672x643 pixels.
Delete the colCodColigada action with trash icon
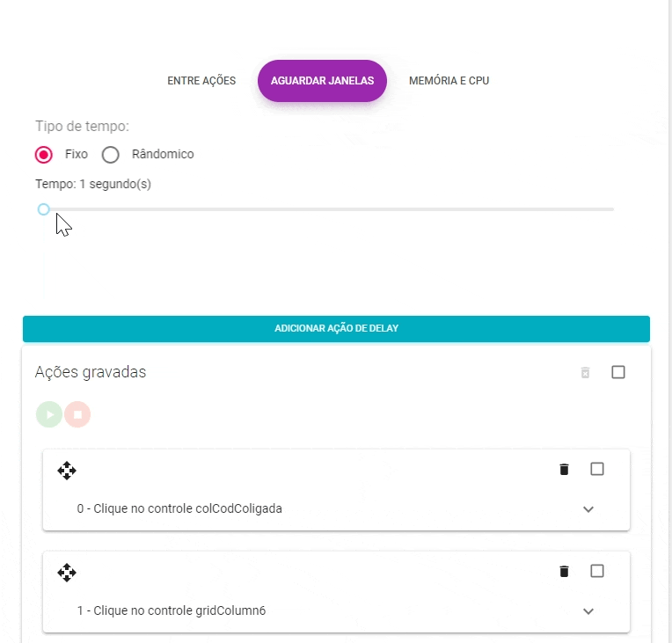tap(564, 470)
